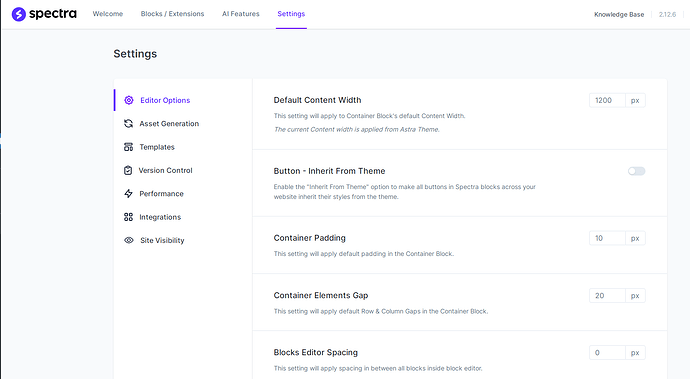Click the Spectra logo icon
This screenshot has width=690, height=379.
pos(18,14)
